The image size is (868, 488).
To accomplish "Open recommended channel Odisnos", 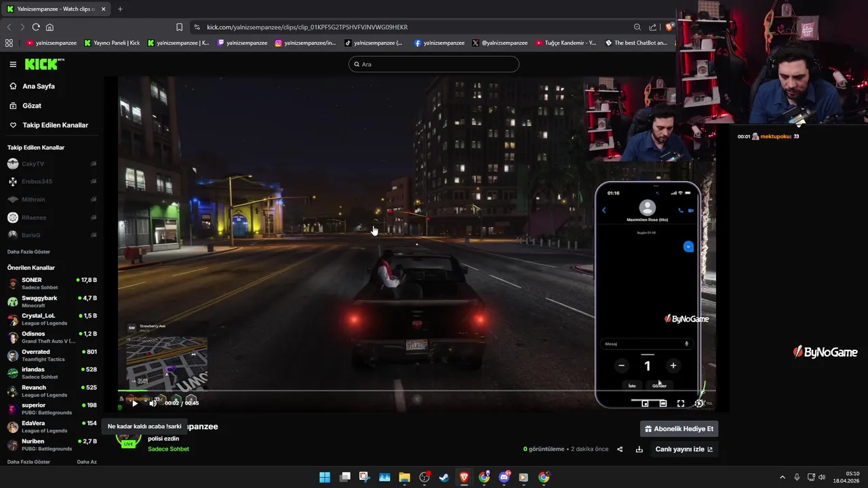I will click(52, 338).
